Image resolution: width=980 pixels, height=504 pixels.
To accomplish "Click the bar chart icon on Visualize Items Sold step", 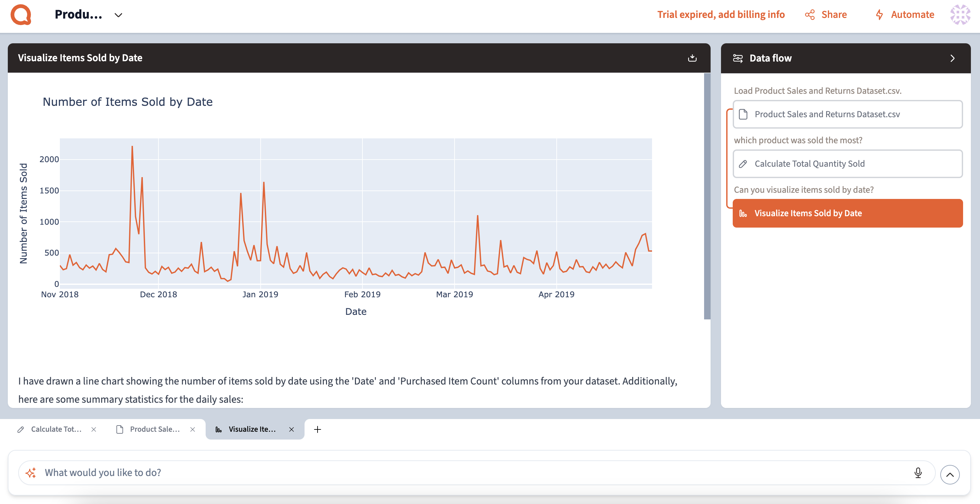I will [x=744, y=213].
